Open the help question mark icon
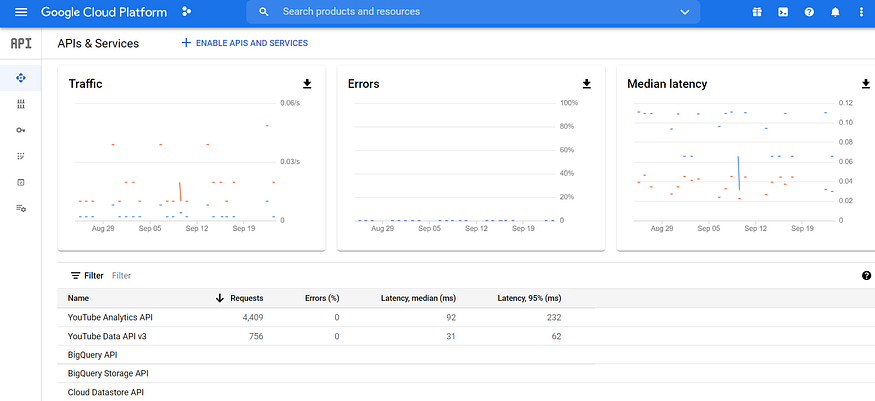The height and width of the screenshot is (401, 875). tap(809, 12)
